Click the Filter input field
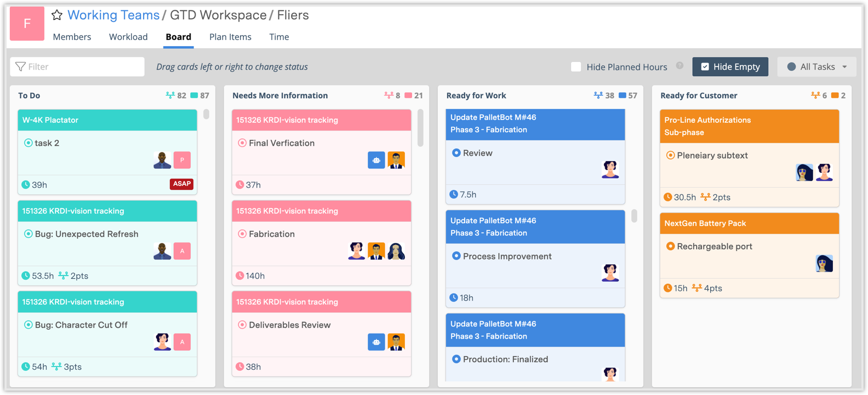 pos(77,67)
